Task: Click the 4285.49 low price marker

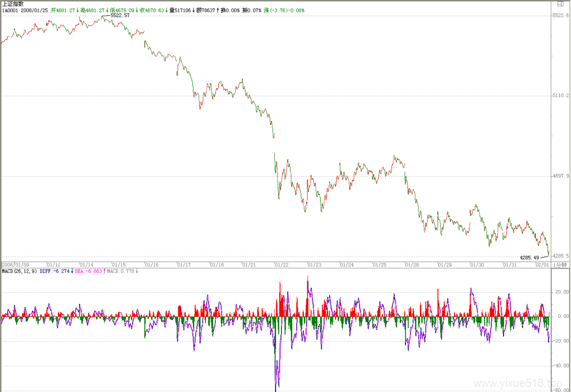Action: pyautogui.click(x=530, y=258)
